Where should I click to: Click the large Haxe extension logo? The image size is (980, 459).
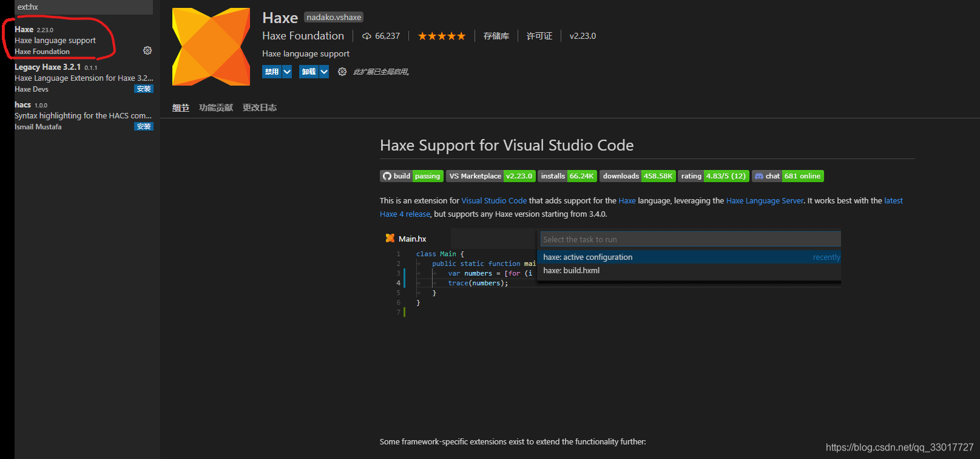pyautogui.click(x=211, y=47)
